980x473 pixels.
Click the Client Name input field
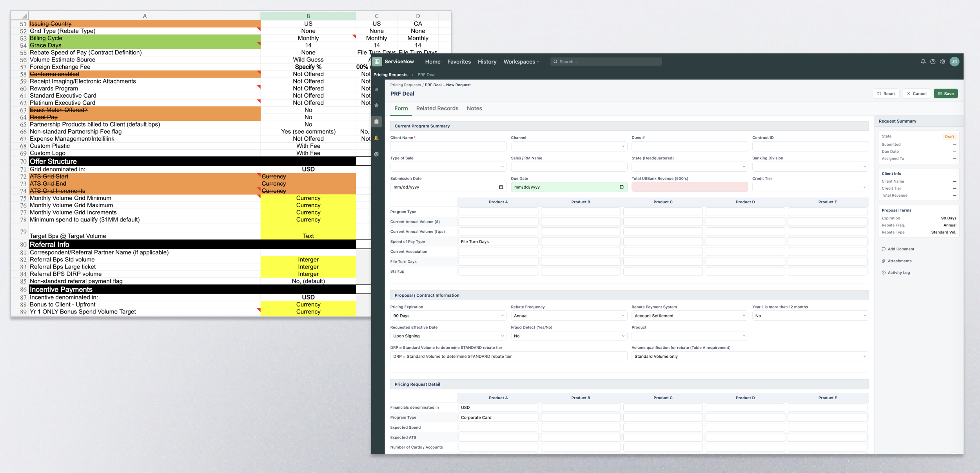pyautogui.click(x=448, y=146)
